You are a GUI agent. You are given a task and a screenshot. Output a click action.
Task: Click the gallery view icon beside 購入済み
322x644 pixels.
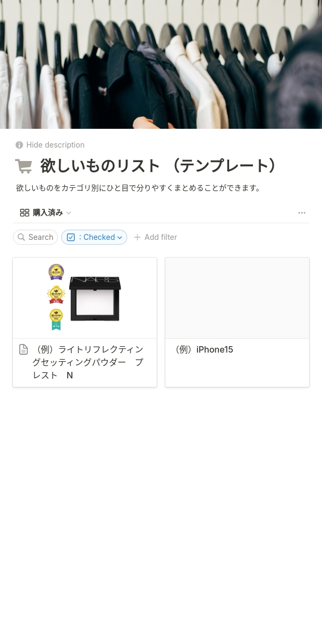click(x=25, y=213)
